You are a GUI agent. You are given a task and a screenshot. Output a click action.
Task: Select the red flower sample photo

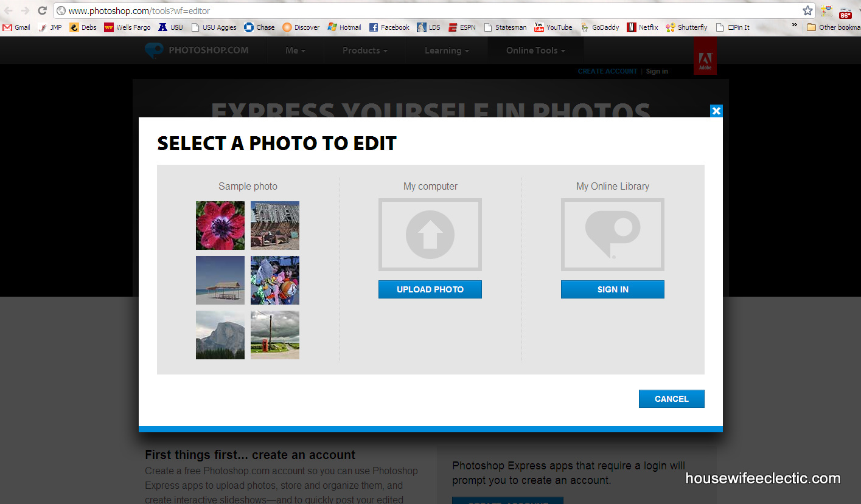[220, 226]
